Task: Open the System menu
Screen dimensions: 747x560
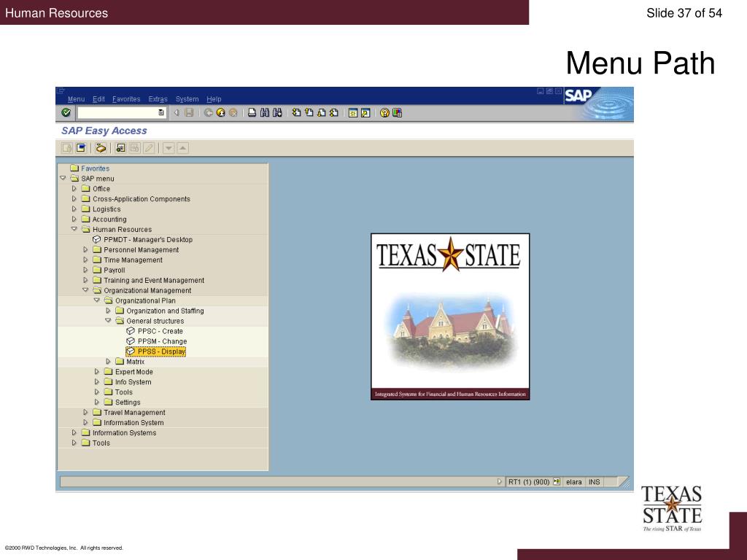Action: 187,99
